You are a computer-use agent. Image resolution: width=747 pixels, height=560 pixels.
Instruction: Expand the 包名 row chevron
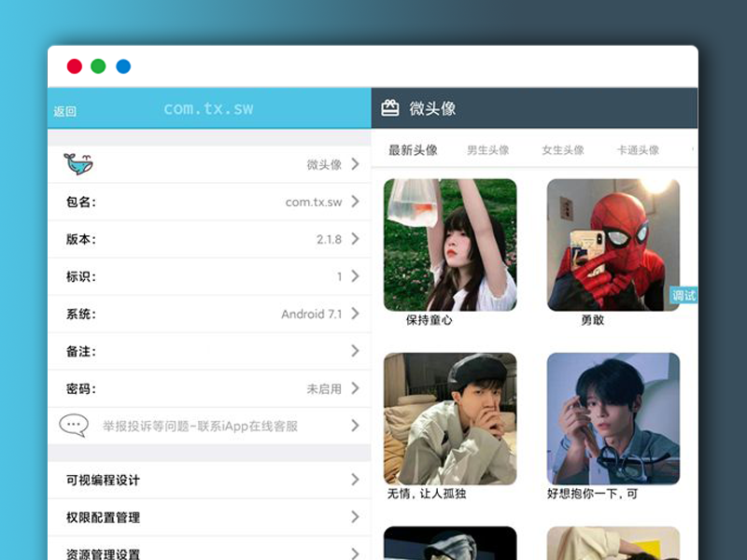(x=354, y=202)
